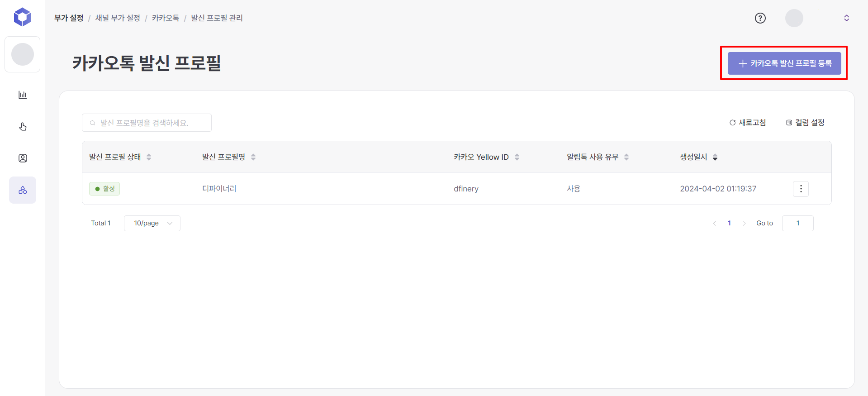
Task: Open the help question mark icon
Action: 760,18
